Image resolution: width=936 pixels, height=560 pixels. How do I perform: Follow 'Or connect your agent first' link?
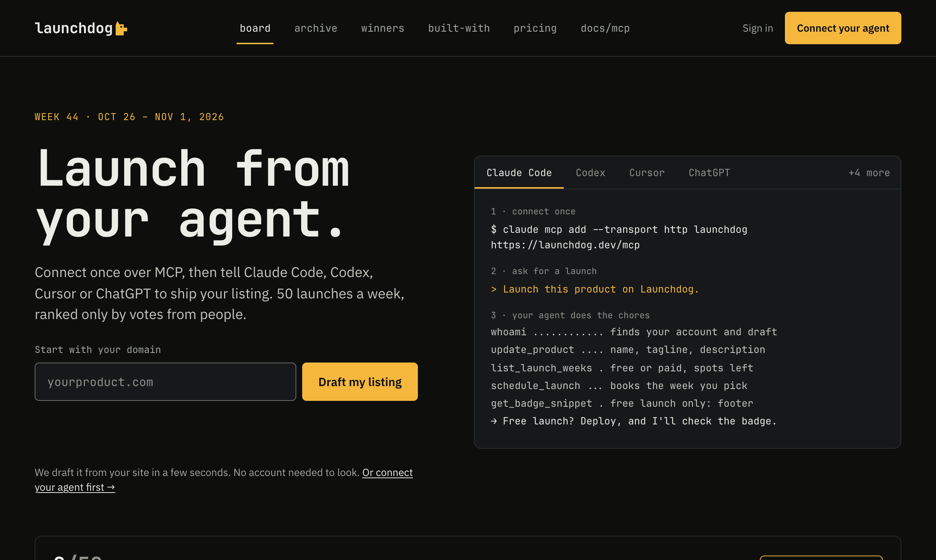pyautogui.click(x=387, y=472)
